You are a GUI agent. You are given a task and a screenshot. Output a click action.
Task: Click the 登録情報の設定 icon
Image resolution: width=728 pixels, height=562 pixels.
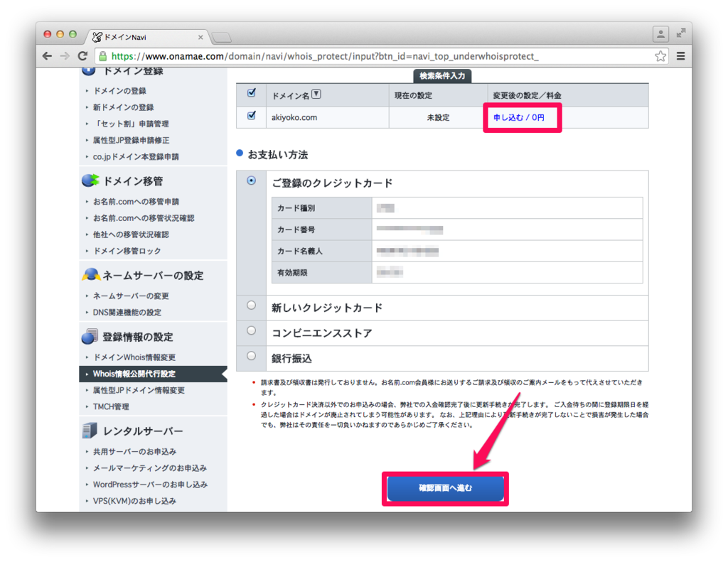(x=90, y=337)
